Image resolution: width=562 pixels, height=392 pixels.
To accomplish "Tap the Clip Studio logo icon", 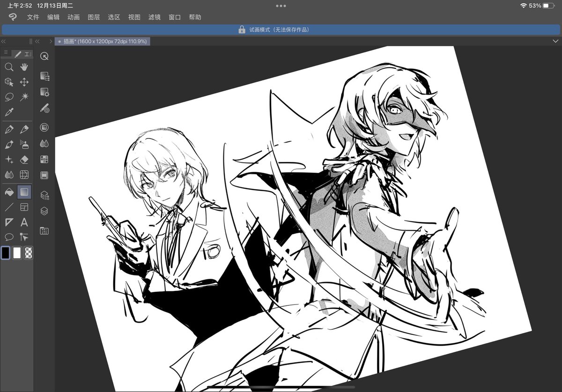I will point(13,17).
